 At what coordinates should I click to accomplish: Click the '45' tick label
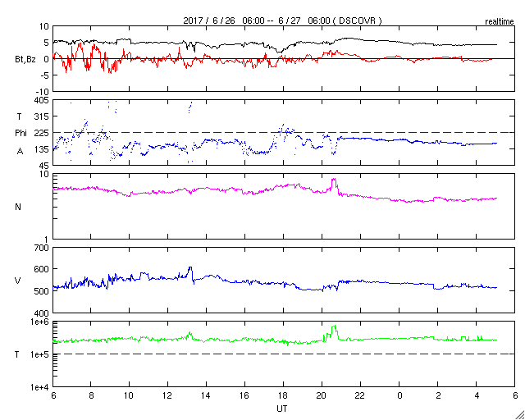click(44, 166)
